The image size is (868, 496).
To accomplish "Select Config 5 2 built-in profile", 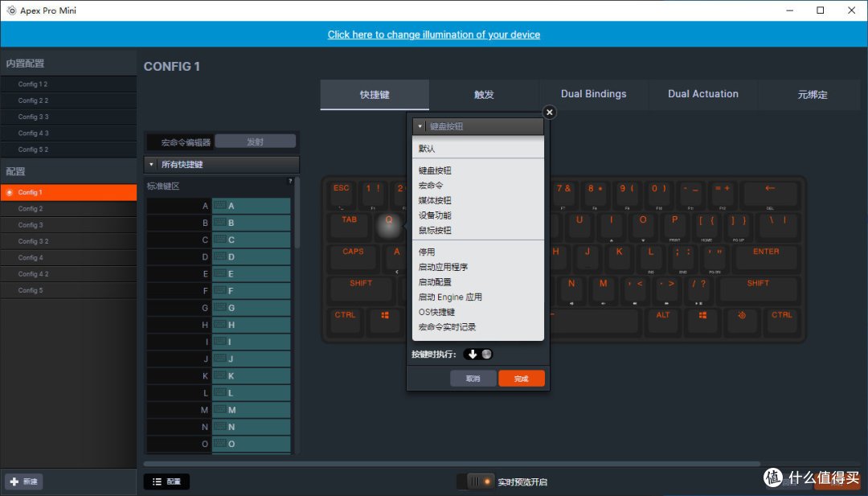I will click(68, 150).
